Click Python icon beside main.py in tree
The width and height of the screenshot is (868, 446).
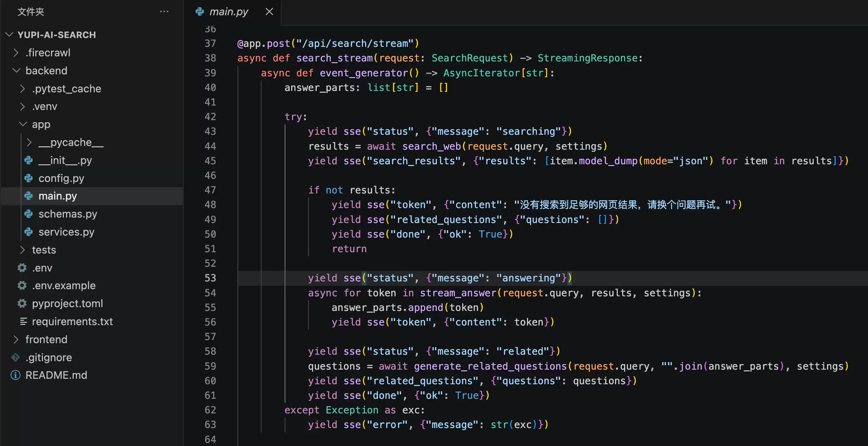point(29,196)
